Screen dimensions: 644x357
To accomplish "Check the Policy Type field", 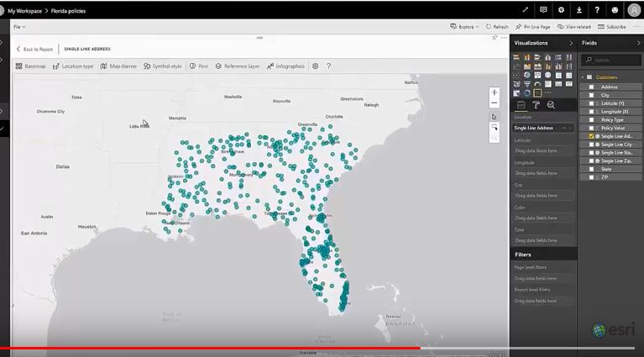I will pos(591,120).
